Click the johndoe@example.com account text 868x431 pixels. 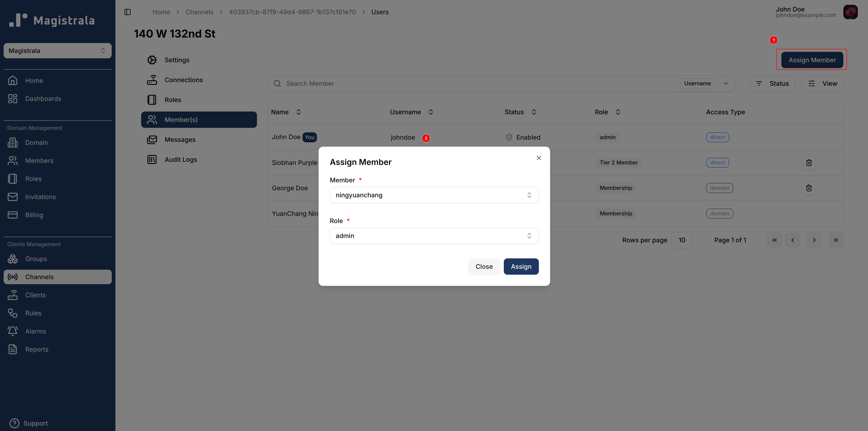point(806,15)
